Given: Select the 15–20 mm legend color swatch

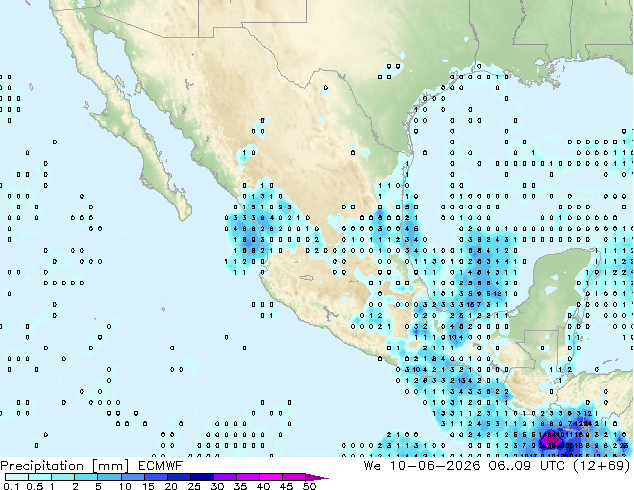Looking at the screenshot, I should pyautogui.click(x=156, y=477).
